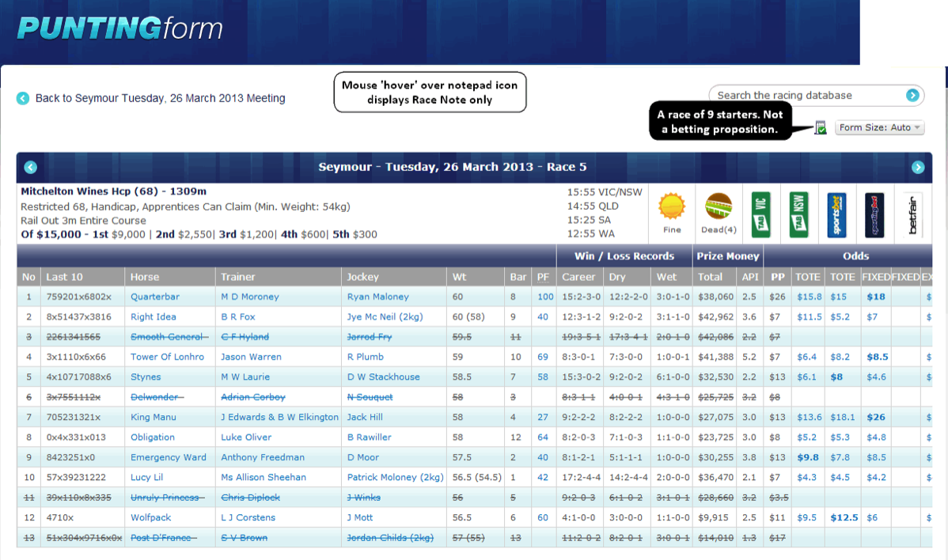The height and width of the screenshot is (560, 948).
Task: Click the Fine weather sun icon
Action: click(671, 207)
